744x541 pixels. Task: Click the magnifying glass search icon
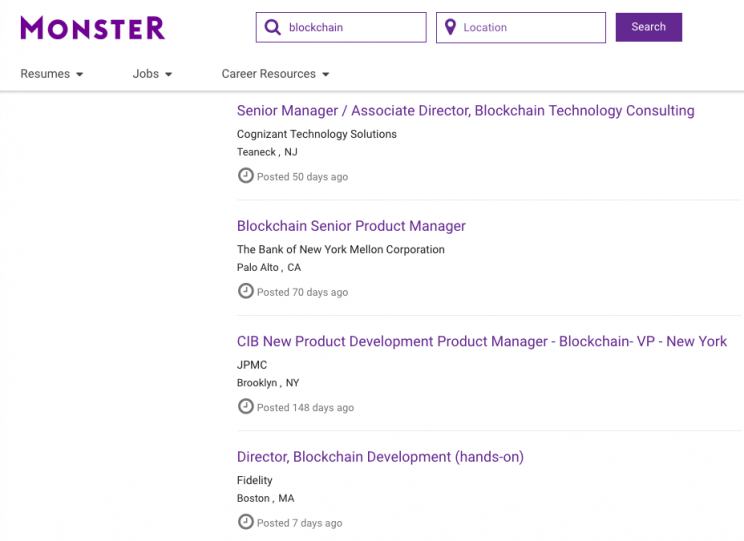tap(272, 27)
